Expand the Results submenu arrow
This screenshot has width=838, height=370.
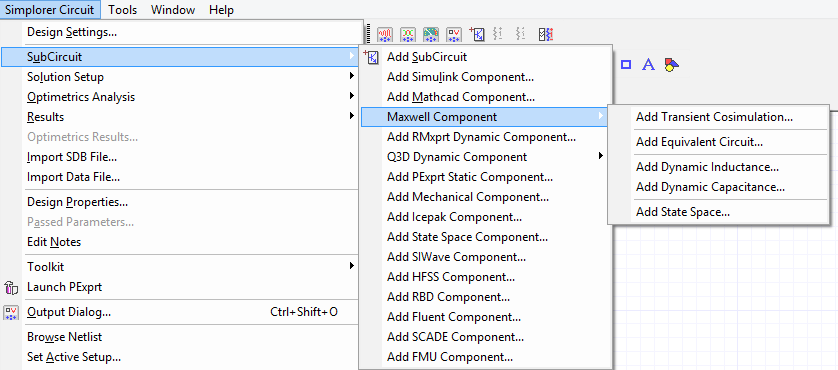pos(352,116)
